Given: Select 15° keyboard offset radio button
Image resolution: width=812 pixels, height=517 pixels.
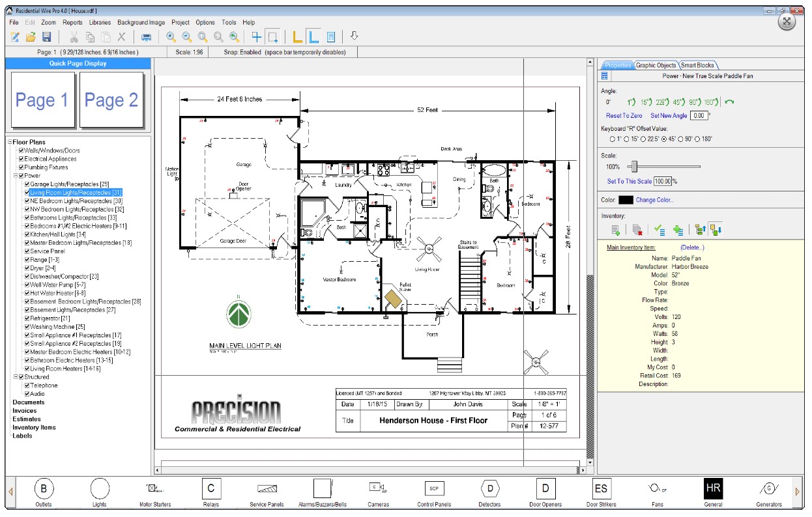Looking at the screenshot, I should click(x=628, y=139).
